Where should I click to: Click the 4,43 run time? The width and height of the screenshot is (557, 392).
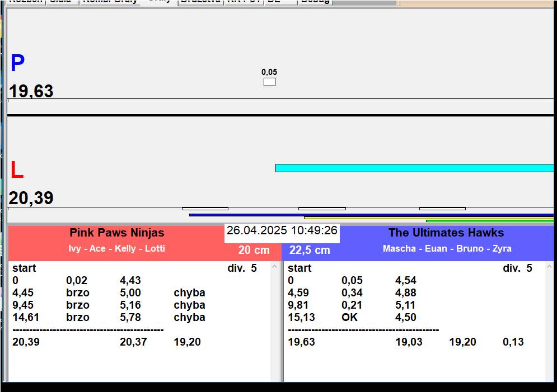tap(130, 281)
